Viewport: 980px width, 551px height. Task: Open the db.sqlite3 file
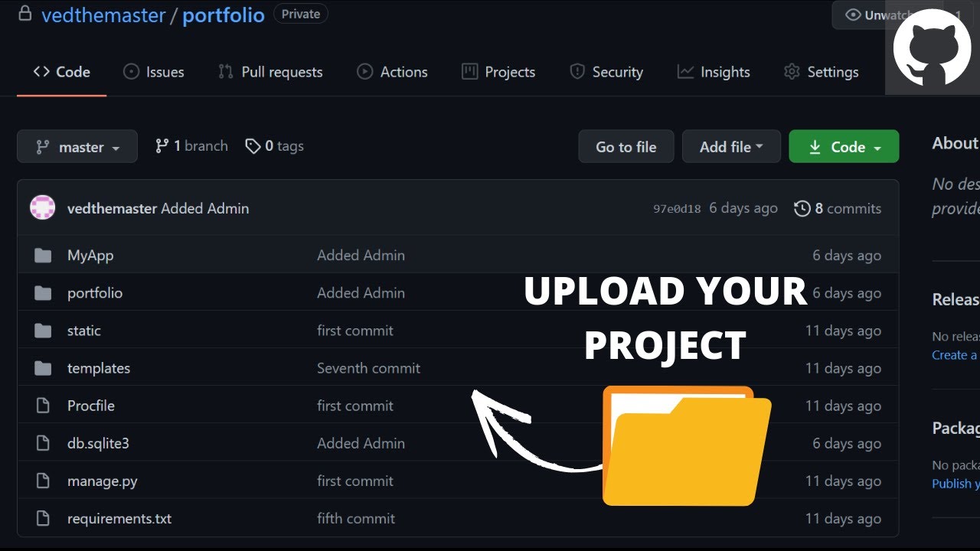[x=98, y=443]
